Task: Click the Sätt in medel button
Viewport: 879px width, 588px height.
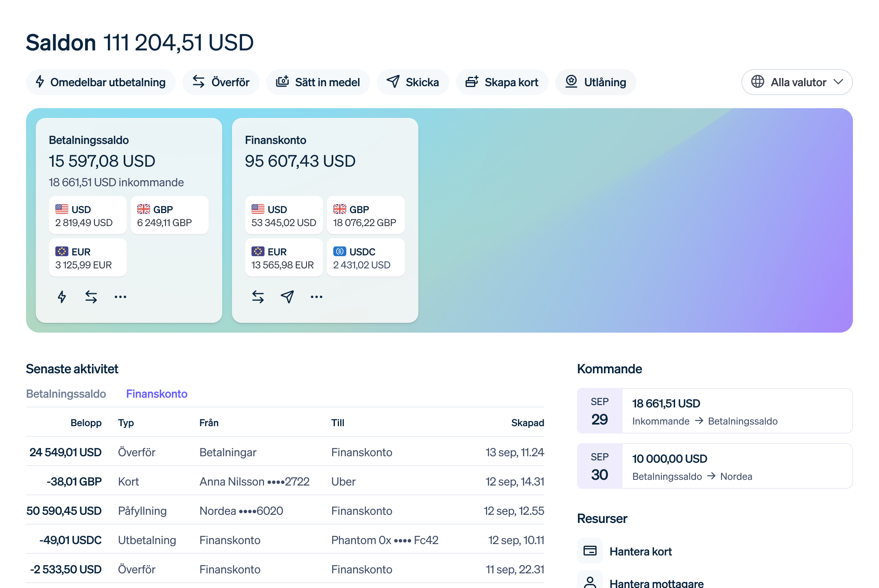Action: coord(318,82)
